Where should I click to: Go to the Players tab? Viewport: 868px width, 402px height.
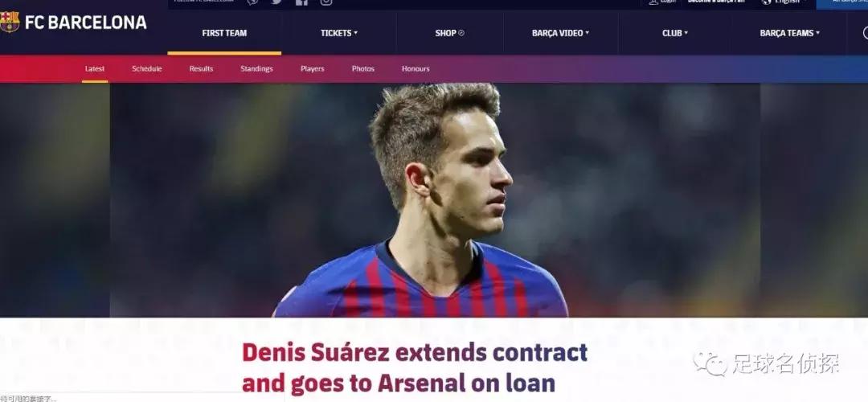pyautogui.click(x=312, y=68)
